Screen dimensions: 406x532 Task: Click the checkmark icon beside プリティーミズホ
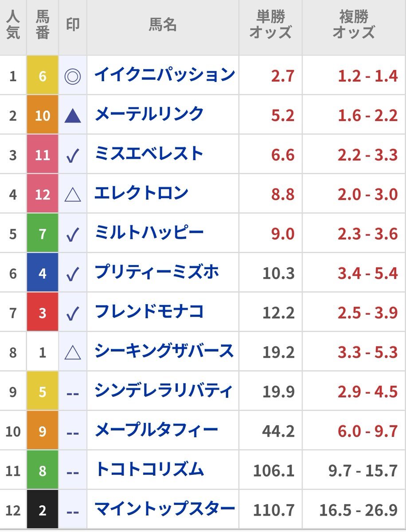tap(73, 274)
